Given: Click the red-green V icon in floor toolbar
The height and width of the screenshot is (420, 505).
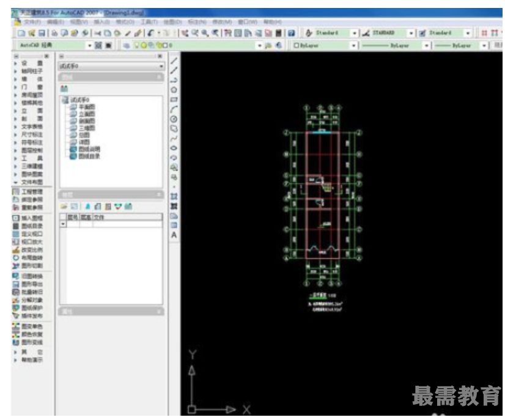Looking at the screenshot, I should pos(118,207).
